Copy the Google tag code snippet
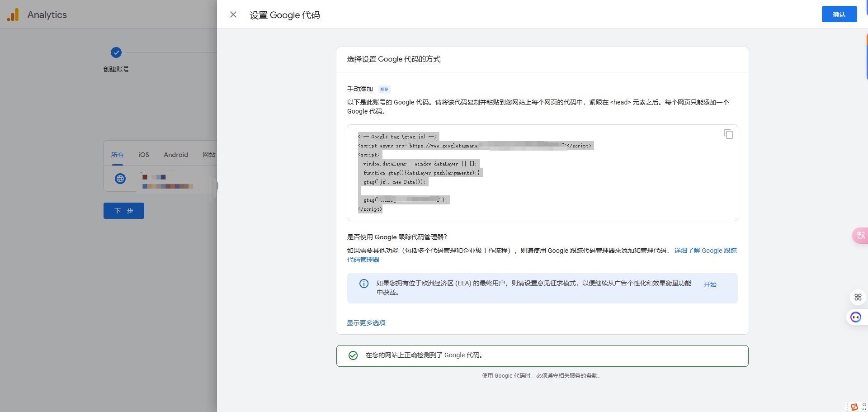 pos(728,134)
